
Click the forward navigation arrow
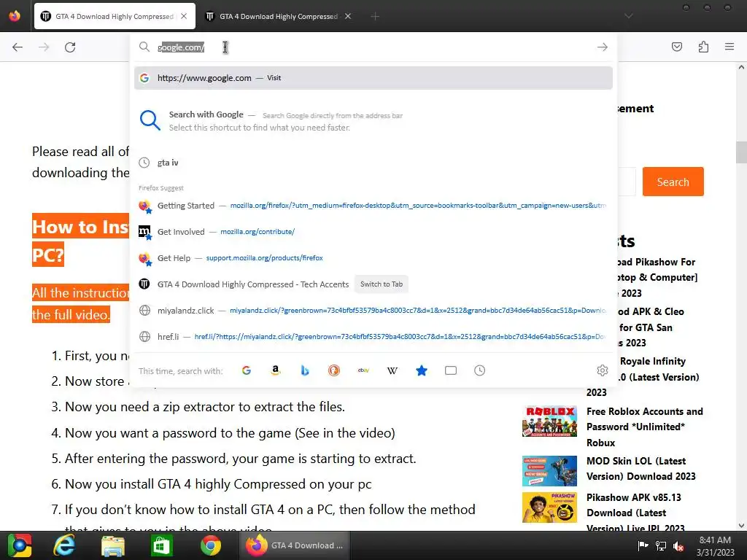[x=44, y=47]
